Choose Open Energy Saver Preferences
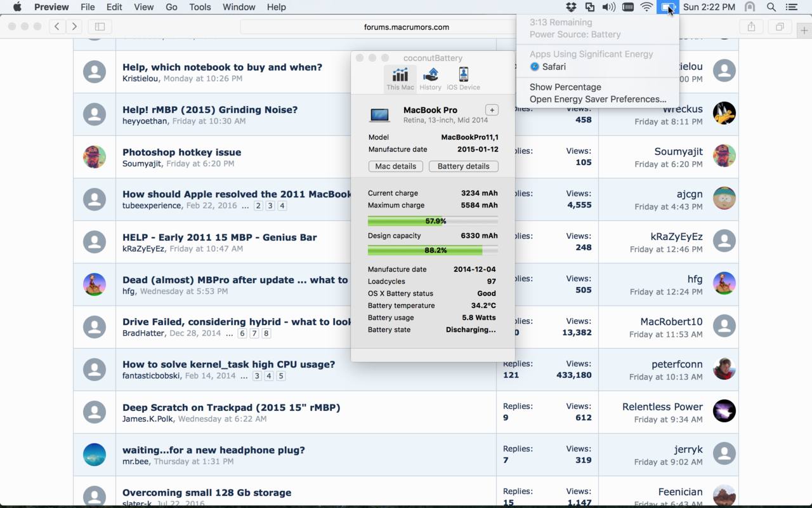This screenshot has height=508, width=812. coord(598,99)
